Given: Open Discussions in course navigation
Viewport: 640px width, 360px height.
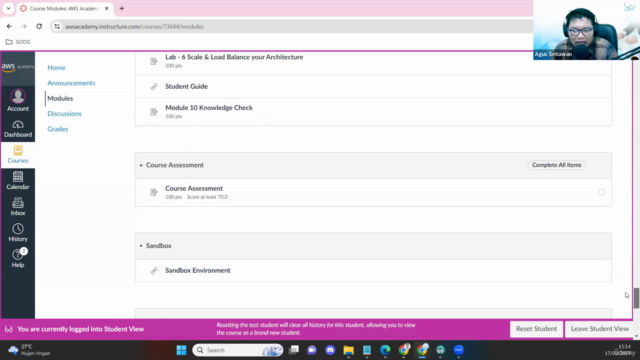Looking at the screenshot, I should click(64, 113).
